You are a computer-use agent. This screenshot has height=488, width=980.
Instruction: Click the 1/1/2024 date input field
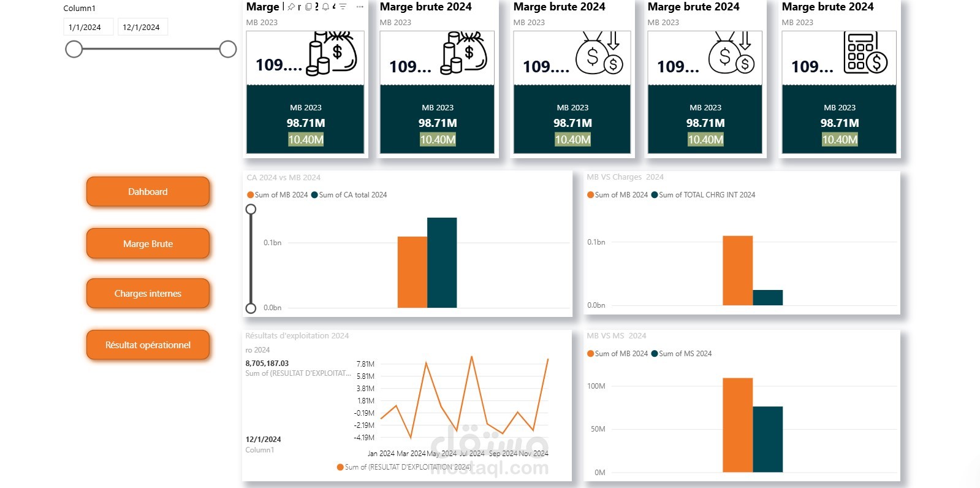[88, 26]
